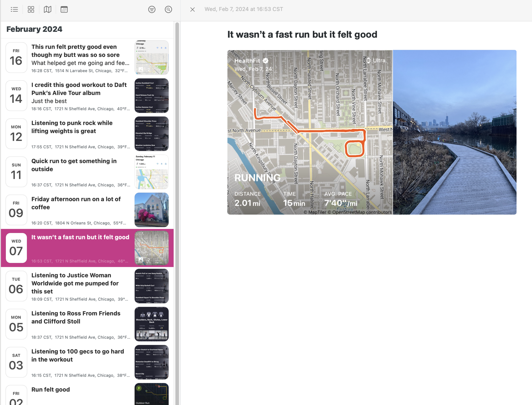532x405 pixels.
Task: Click 1804 N Orleans St location text
Action: 82,223
